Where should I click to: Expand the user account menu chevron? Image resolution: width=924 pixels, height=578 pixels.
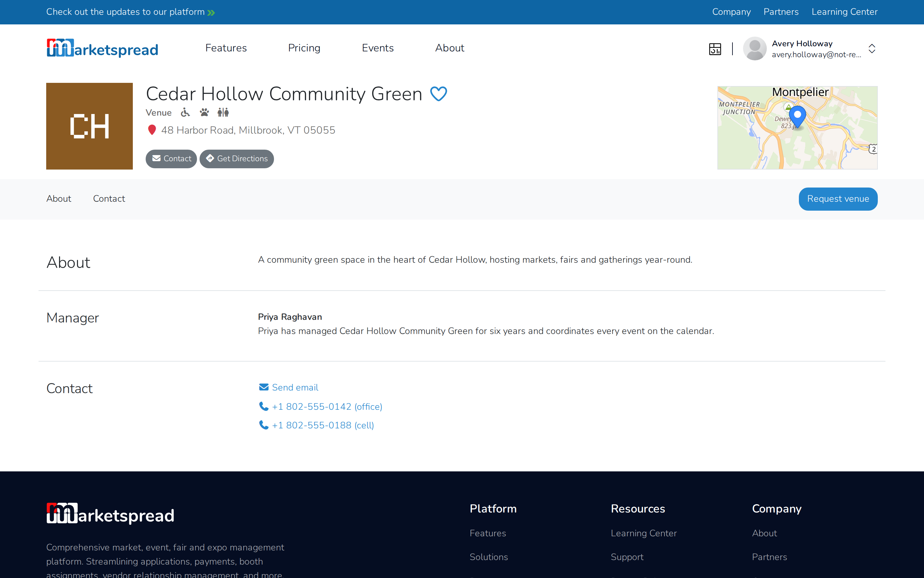[872, 48]
